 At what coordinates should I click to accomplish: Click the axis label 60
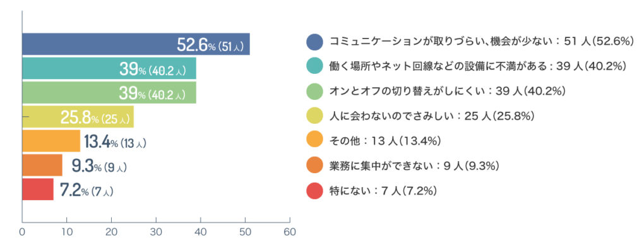[290, 232]
